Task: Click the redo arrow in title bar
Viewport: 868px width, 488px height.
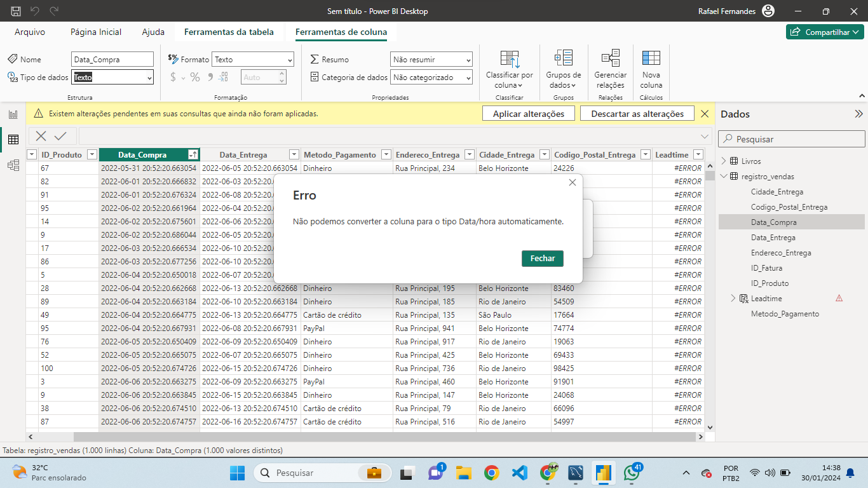Action: [x=54, y=11]
